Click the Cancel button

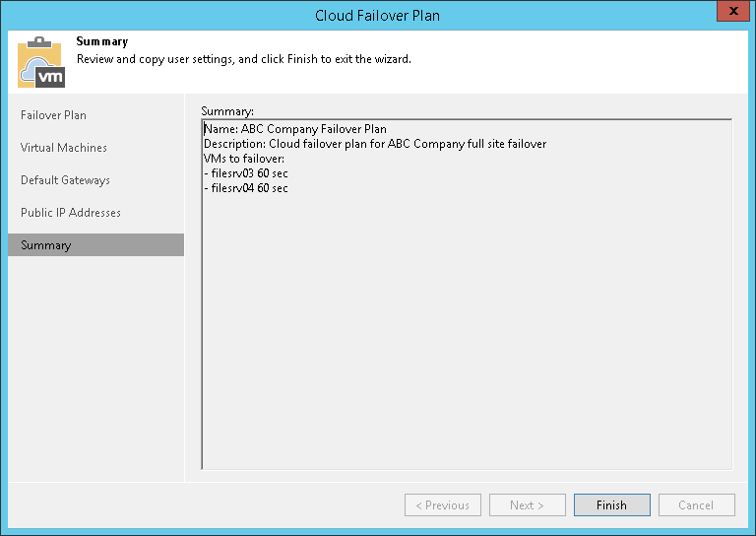(696, 505)
